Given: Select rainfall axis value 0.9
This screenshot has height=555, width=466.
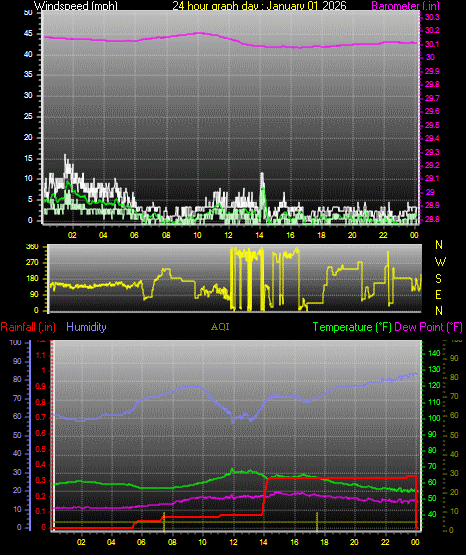Looking at the screenshot, I should click(41, 386).
